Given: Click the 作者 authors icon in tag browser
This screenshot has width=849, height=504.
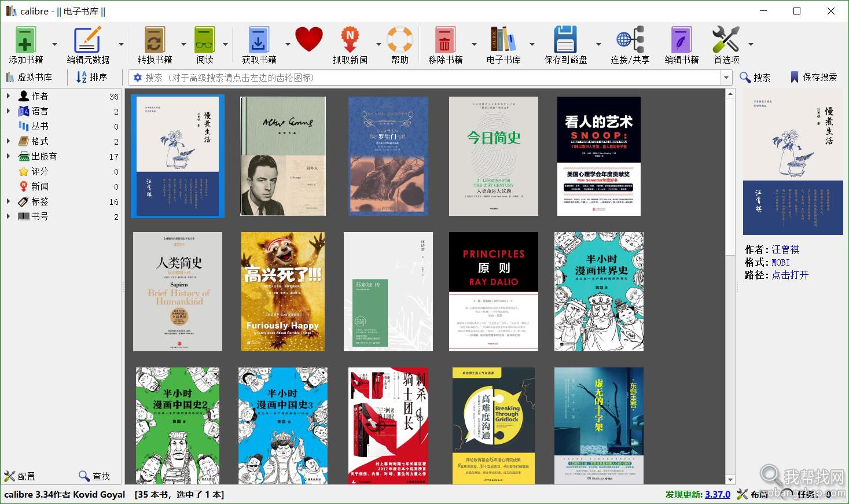Looking at the screenshot, I should [24, 96].
